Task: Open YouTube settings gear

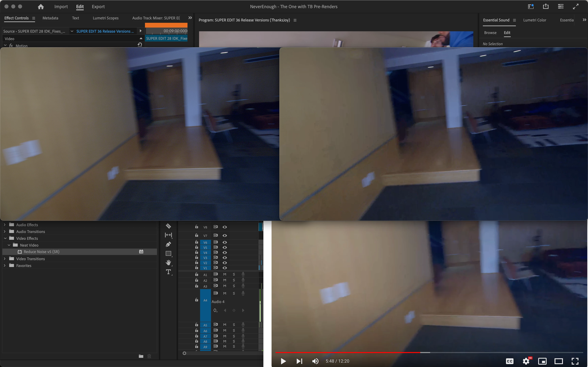Action: (526, 361)
